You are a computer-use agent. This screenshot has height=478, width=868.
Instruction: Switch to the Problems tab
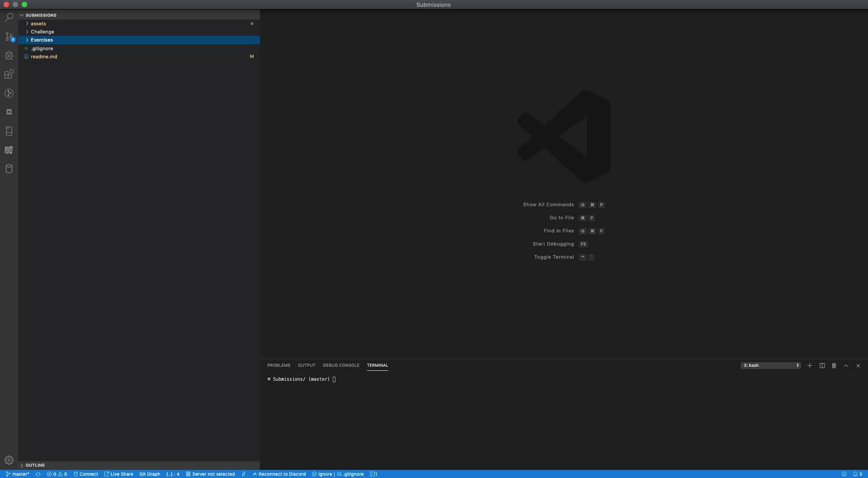coord(278,365)
